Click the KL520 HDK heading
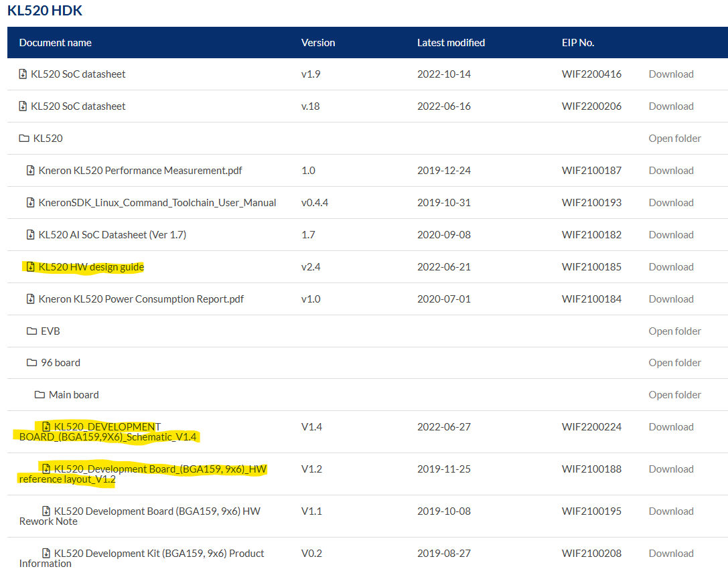 click(45, 10)
